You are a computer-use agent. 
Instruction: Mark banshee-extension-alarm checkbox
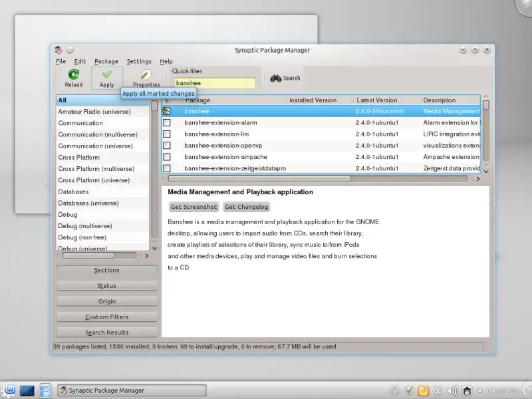[167, 122]
